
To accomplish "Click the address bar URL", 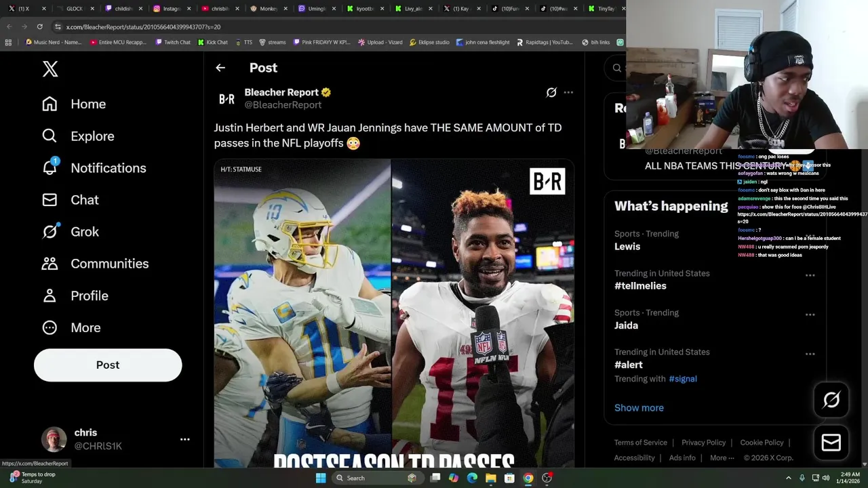I will click(x=143, y=27).
